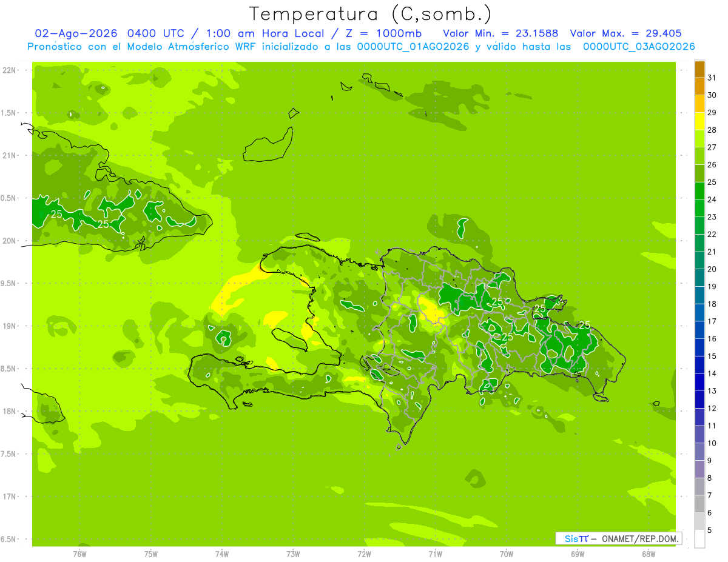Click the color bar segment between 12 and 13
The width and height of the screenshot is (728, 562).
click(x=699, y=400)
